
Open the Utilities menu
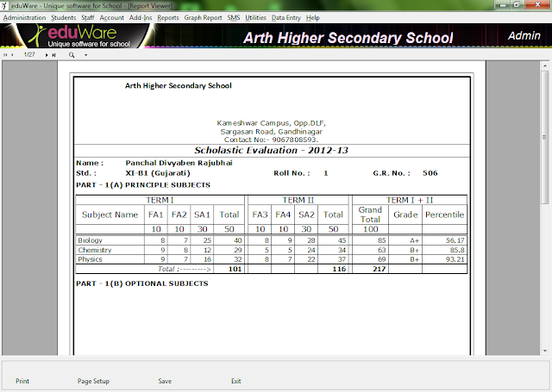tap(255, 17)
